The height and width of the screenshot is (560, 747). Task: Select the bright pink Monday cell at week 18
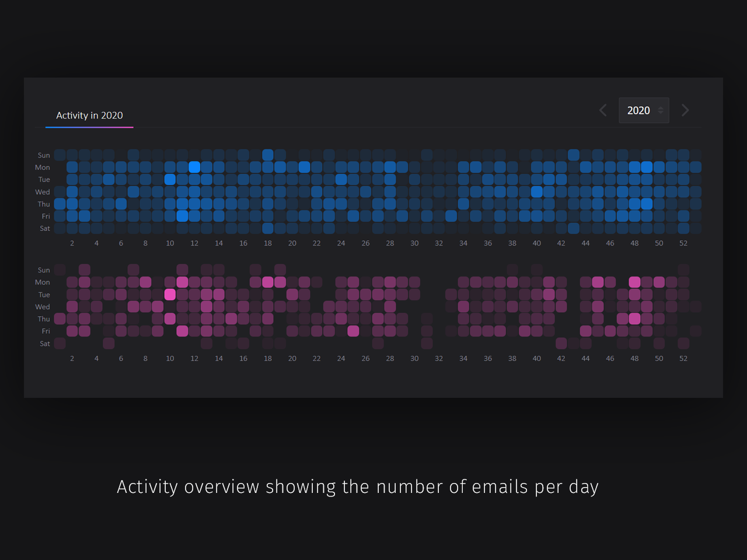268,282
